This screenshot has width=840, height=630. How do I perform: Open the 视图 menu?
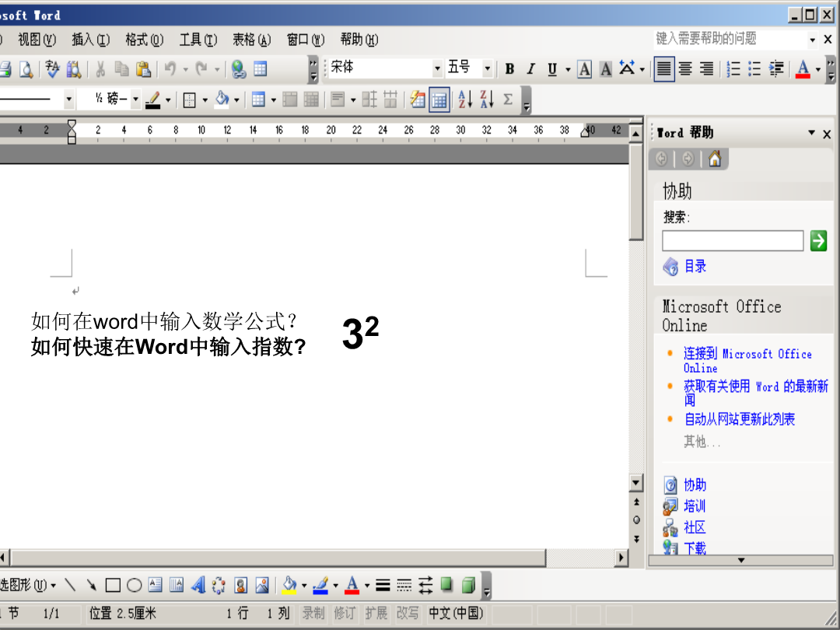coord(37,40)
